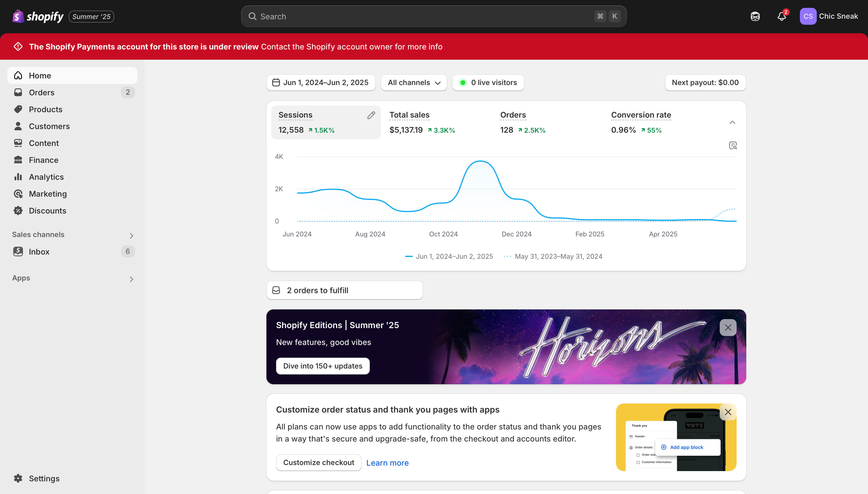Click the $5,137.19 total sales value

406,130
